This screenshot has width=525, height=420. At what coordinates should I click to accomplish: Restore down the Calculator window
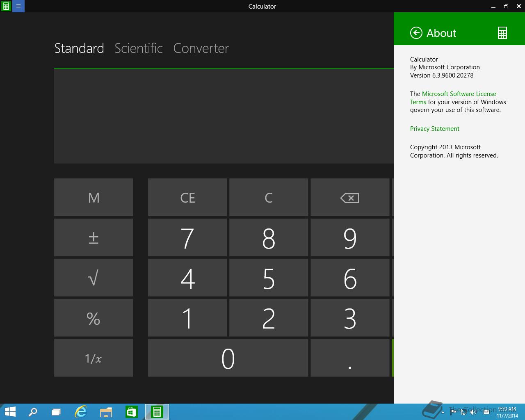click(x=506, y=6)
